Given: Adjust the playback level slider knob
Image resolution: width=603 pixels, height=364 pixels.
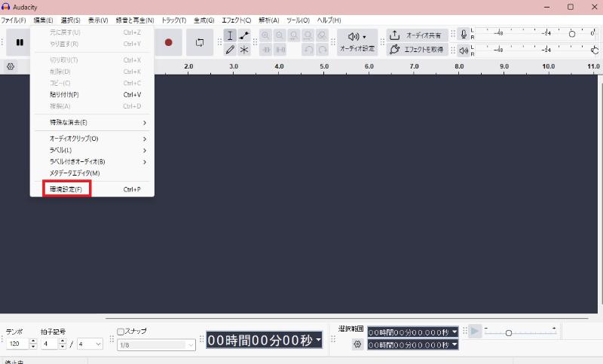Looking at the screenshot, I should [595, 50].
